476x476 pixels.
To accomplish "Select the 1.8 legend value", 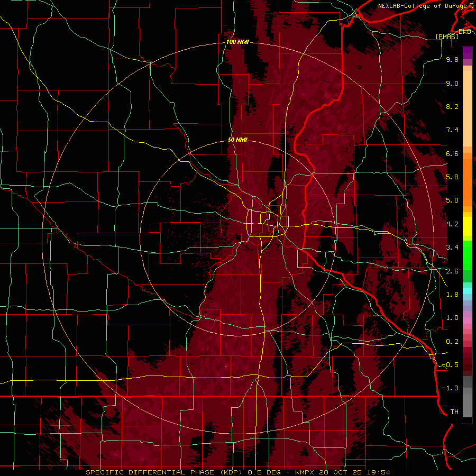I will [x=452, y=295].
